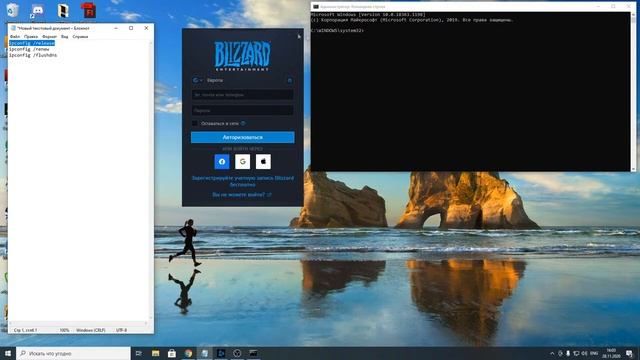Open Blizzard login settings gear icon

tap(290, 80)
